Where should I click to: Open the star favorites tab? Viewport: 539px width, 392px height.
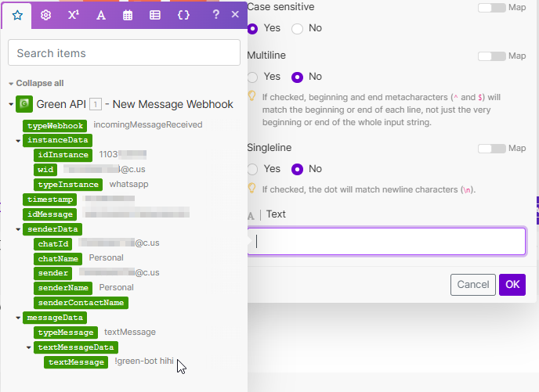(x=17, y=15)
